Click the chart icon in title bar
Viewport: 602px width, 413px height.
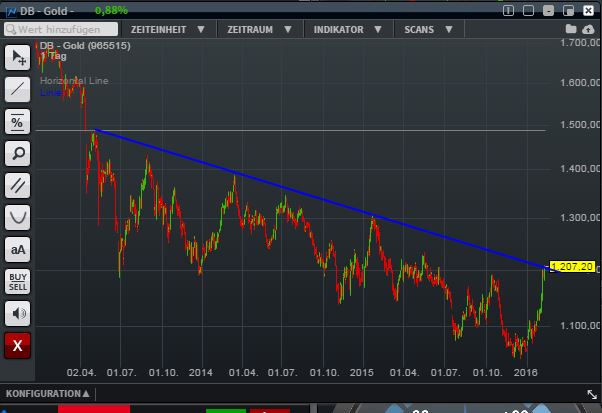tap(11, 12)
